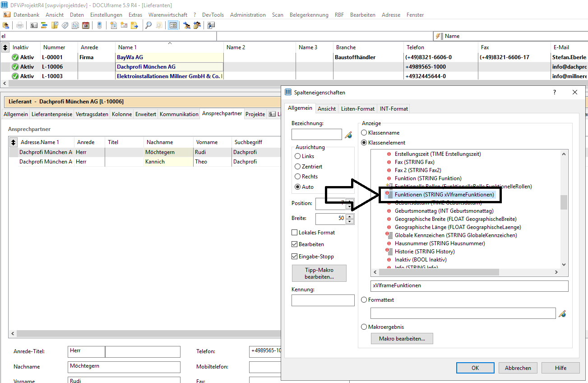Decrease the Breite value with down arrow
The image size is (588, 383).
pos(350,222)
